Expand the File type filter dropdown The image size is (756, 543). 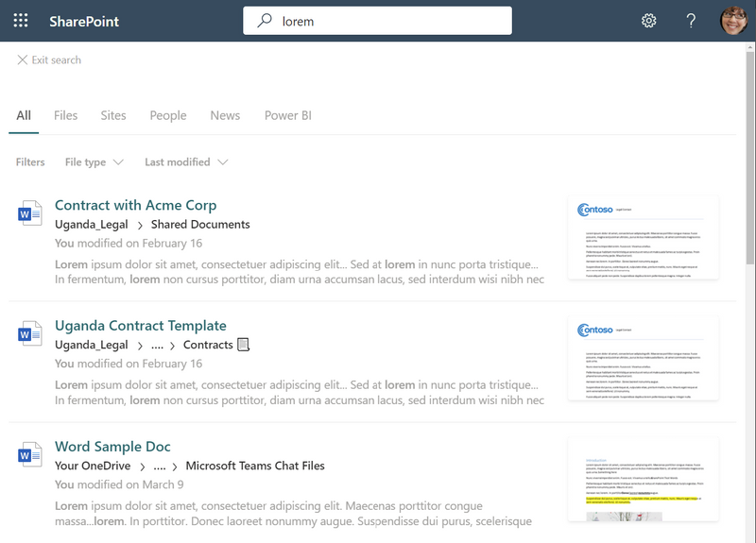pos(94,162)
